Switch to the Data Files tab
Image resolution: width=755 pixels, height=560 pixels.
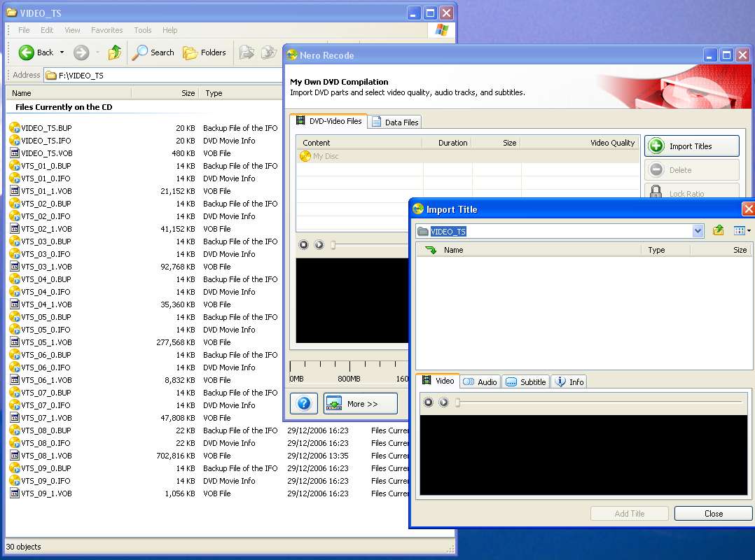point(395,122)
